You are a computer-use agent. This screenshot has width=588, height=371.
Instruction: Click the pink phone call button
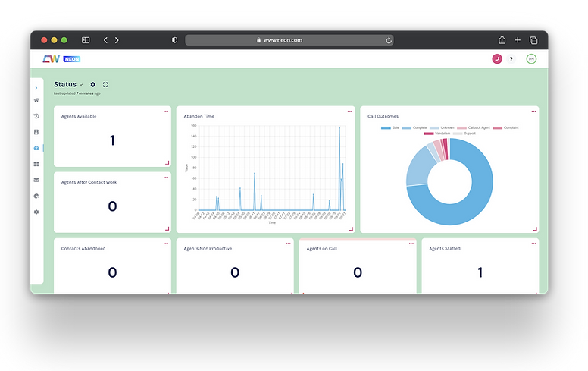497,59
